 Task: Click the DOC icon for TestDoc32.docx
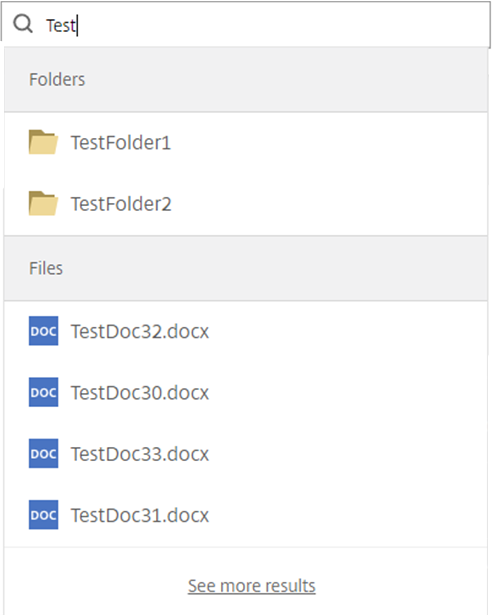44,331
